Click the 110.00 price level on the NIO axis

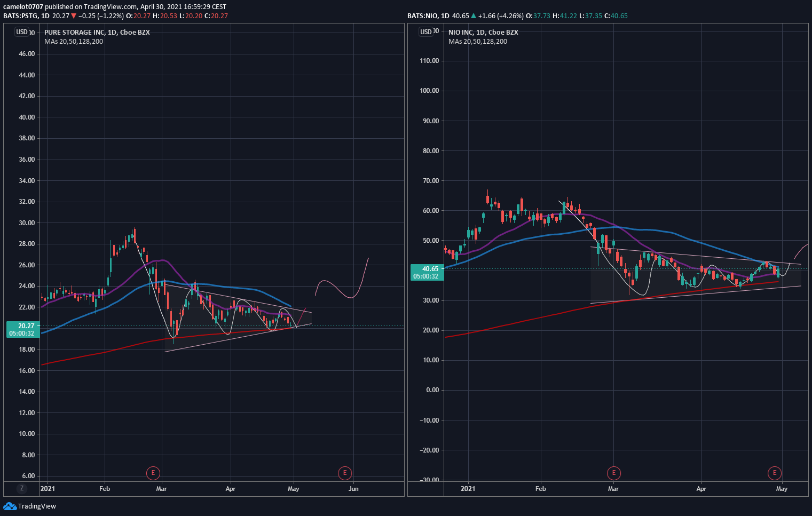point(429,61)
